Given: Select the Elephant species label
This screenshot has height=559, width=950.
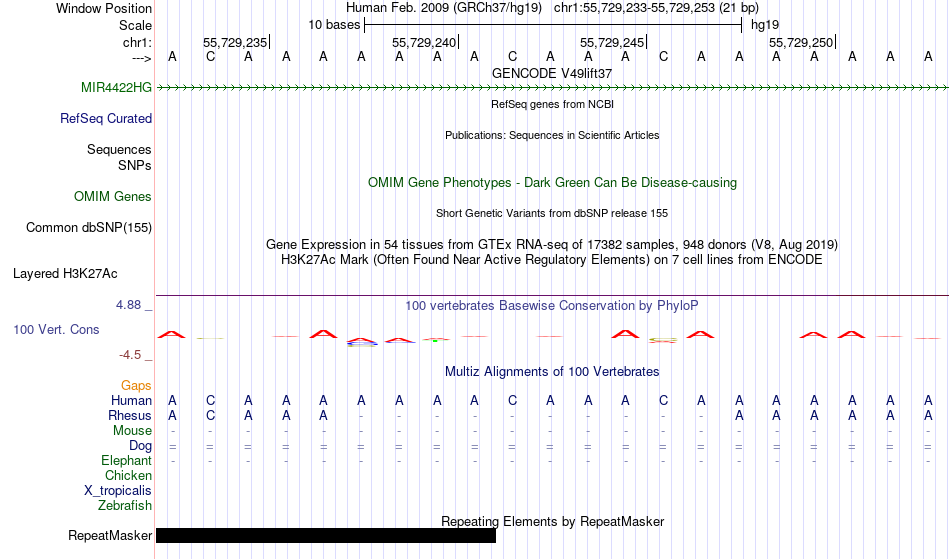Looking at the screenshot, I should point(127,461).
